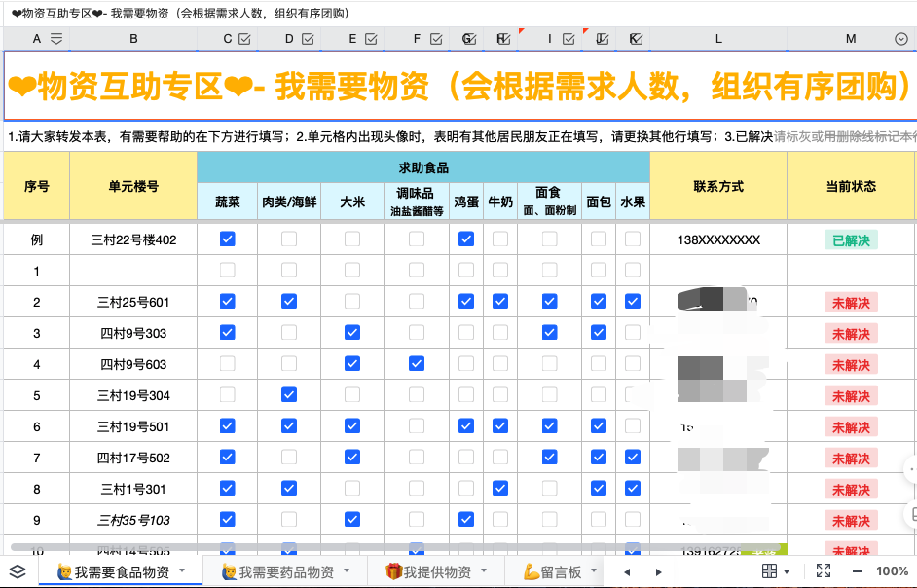Uncheck 调味品 box for 四村9号603

pyautogui.click(x=417, y=364)
